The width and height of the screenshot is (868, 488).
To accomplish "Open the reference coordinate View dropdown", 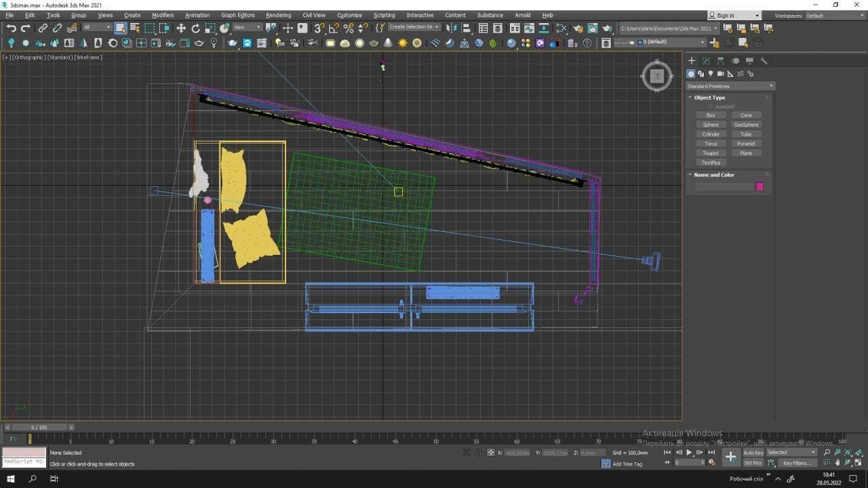I will [248, 27].
